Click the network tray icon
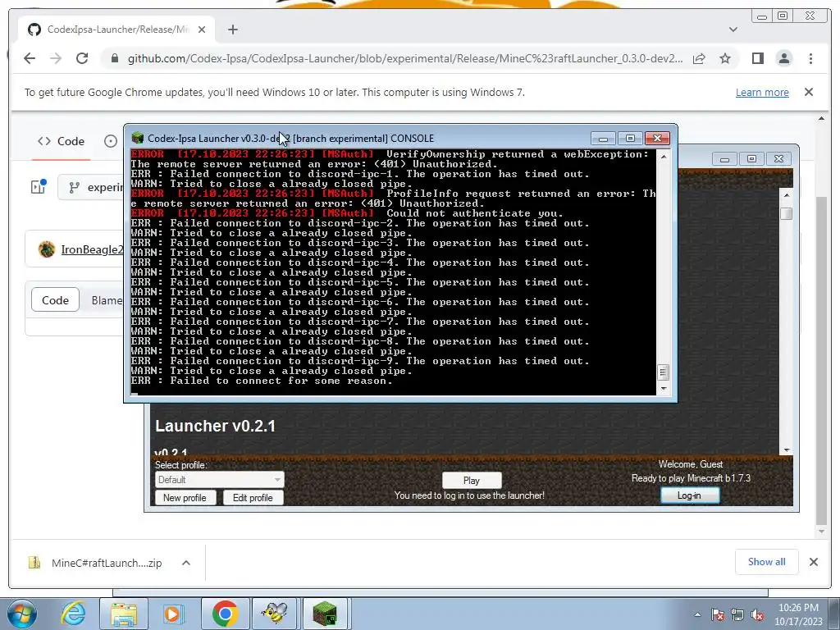The width and height of the screenshot is (840, 630). click(x=737, y=614)
